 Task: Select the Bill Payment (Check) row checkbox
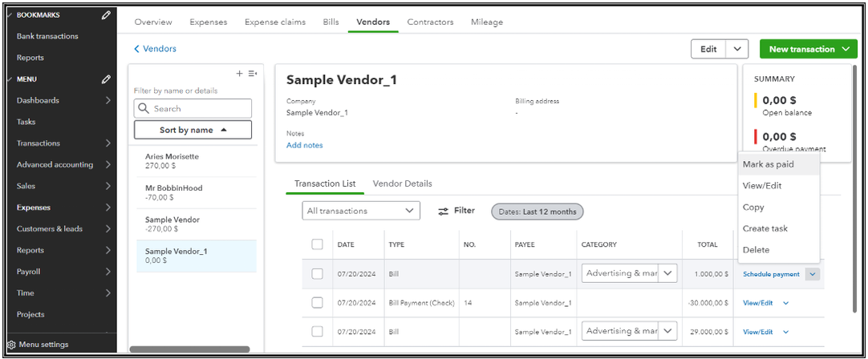[317, 303]
